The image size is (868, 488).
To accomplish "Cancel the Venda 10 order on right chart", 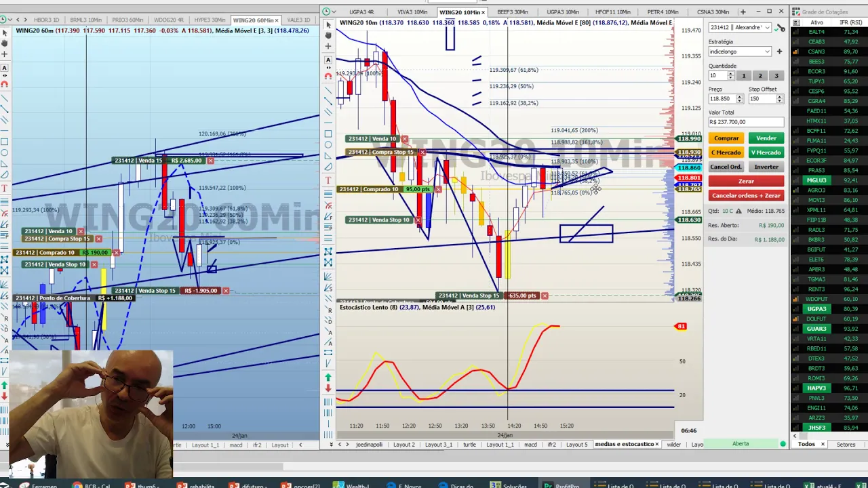I will [405, 139].
